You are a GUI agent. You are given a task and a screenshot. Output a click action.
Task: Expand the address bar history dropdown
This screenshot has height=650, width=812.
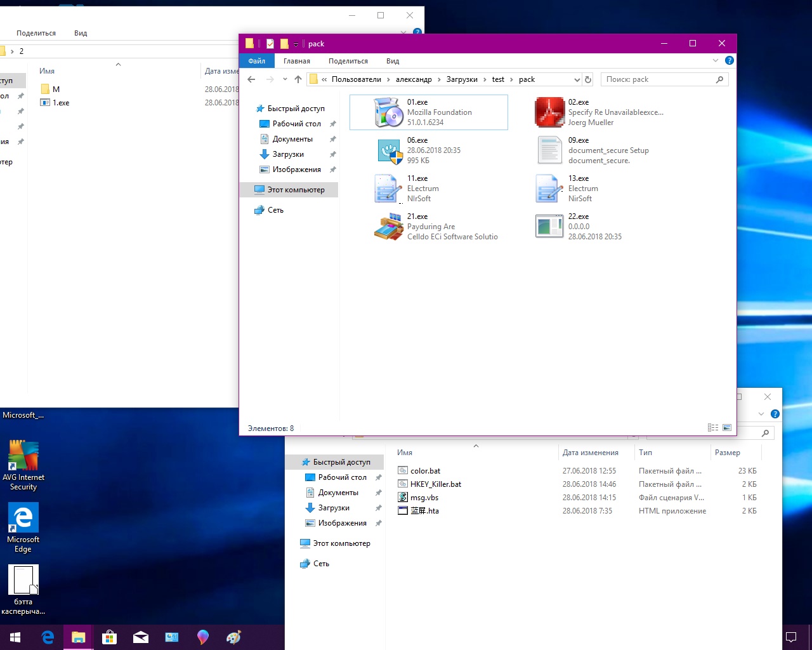(x=577, y=79)
